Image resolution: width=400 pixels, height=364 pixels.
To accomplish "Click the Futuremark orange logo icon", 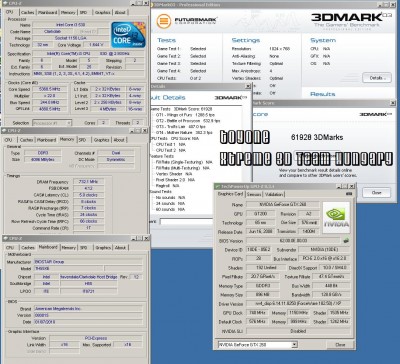I will (x=164, y=21).
